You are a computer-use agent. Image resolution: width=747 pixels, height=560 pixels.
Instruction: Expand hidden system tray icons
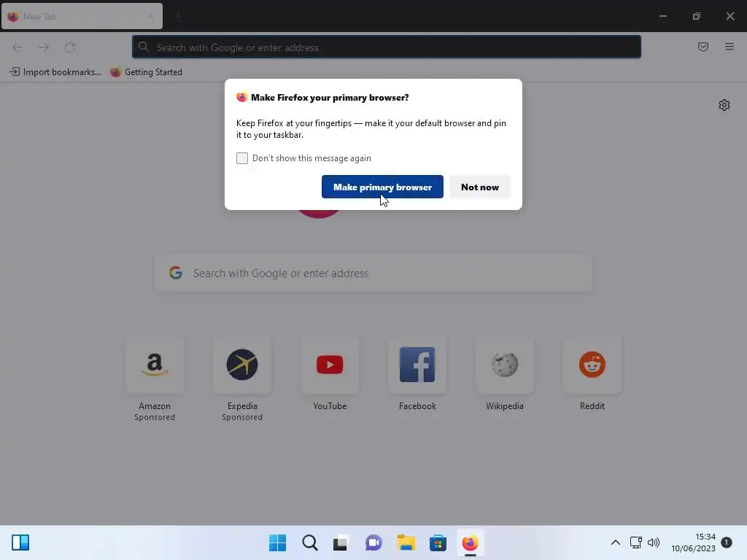[x=616, y=542]
